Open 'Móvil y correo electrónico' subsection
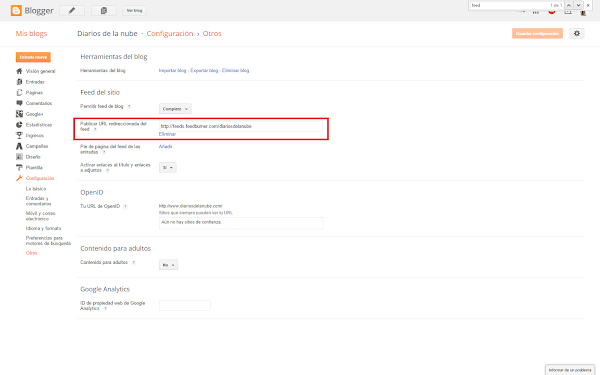This screenshot has width=600, height=375. click(41, 216)
